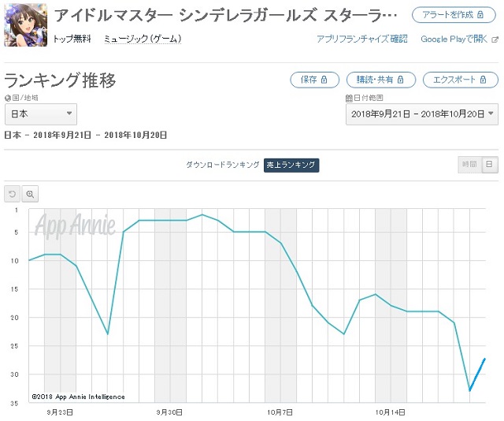The height and width of the screenshot is (421, 504).
Task: Click the app icon thumbnail
Action: (x=26, y=24)
